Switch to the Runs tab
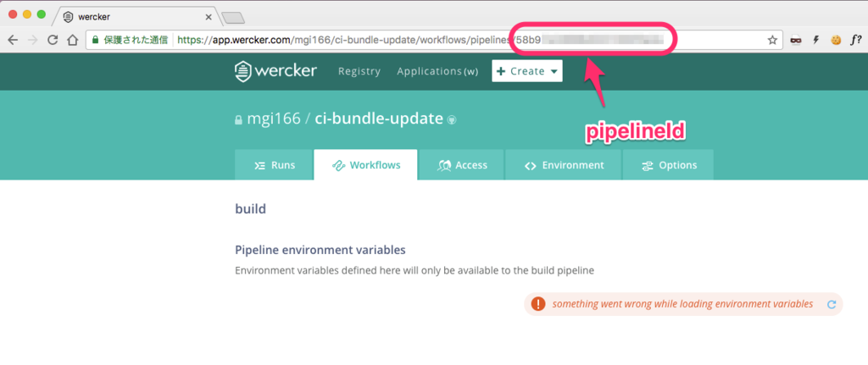This screenshot has height=365, width=868. pos(274,165)
